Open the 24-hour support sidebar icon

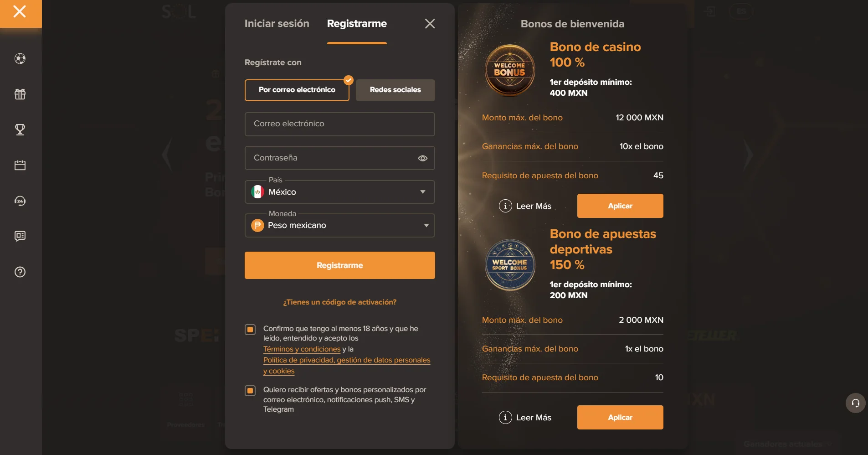pos(20,201)
